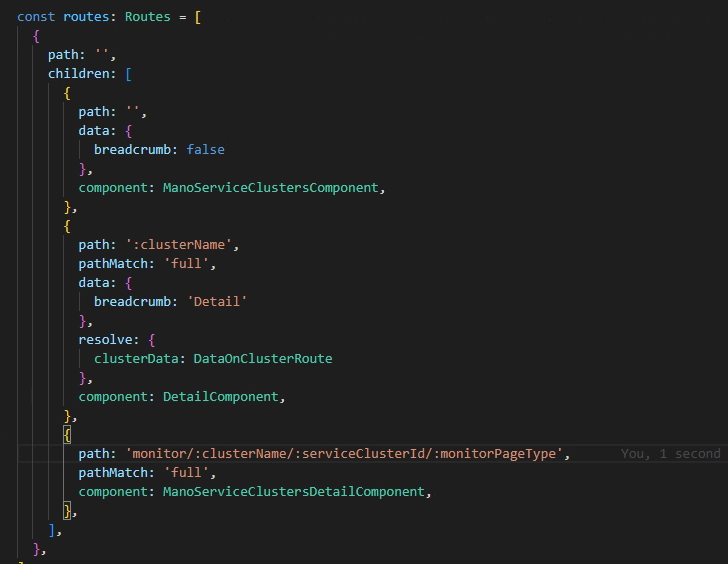This screenshot has width=728, height=564.
Task: Click 'ManoServiceClustersDetailComponent' identifier
Action: (294, 492)
